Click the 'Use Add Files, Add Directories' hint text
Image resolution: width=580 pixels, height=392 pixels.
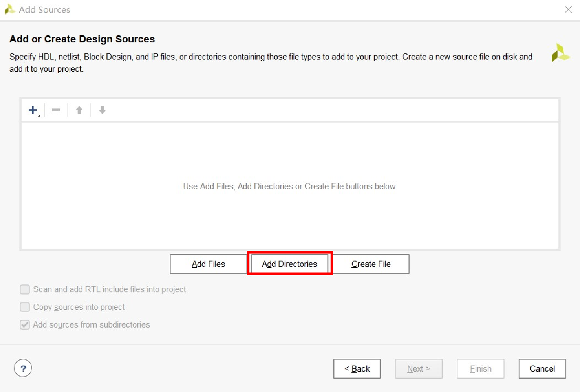click(x=289, y=186)
